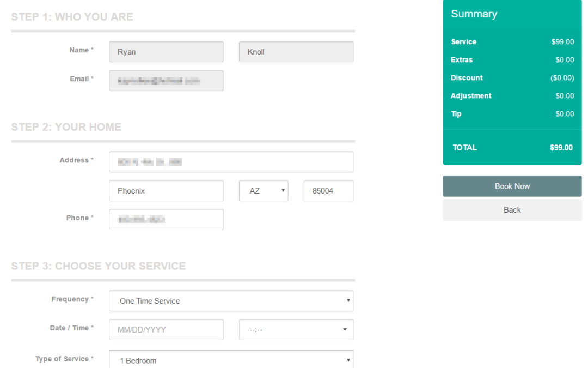Screen dimensions: 588x368
Task: Click the TOTAL $99.00 line
Action: point(512,147)
